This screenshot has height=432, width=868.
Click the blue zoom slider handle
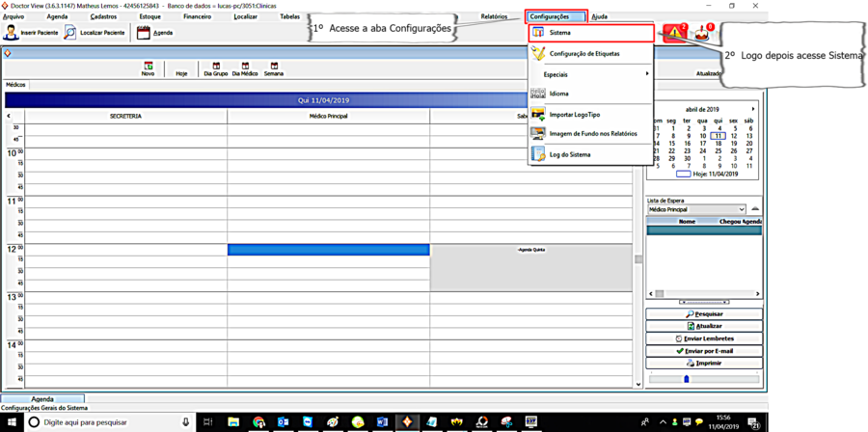click(686, 379)
